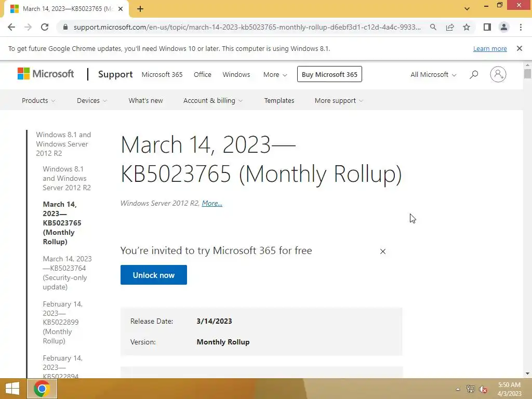Open the What's new menu item
532x399 pixels.
tap(145, 100)
